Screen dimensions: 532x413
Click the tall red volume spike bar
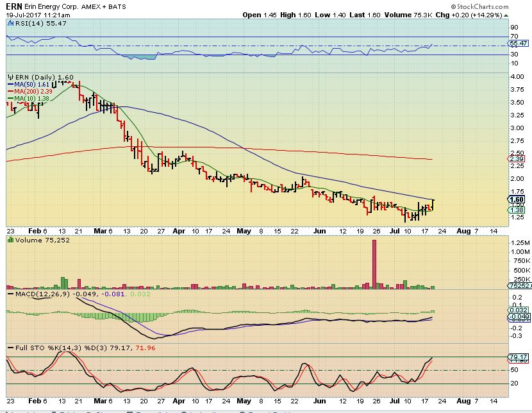point(374,264)
